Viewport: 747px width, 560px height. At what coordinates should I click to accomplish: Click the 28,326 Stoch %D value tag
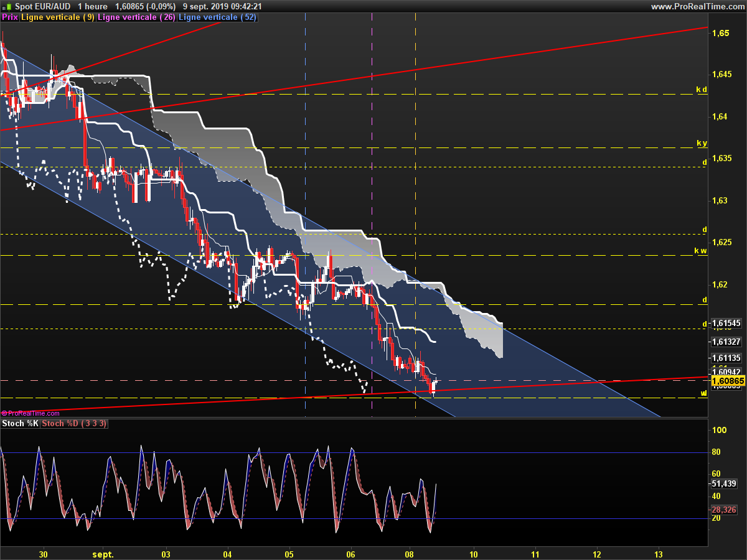pos(725,510)
